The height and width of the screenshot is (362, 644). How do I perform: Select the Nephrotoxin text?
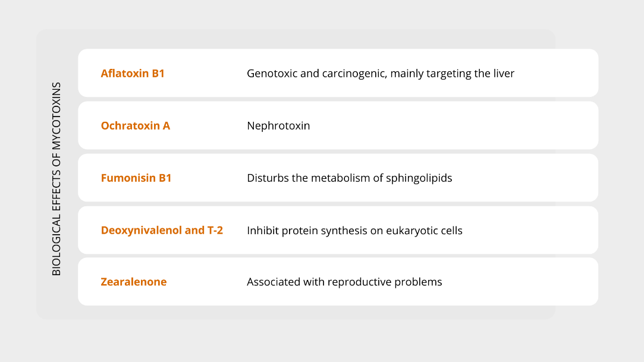[x=278, y=125]
